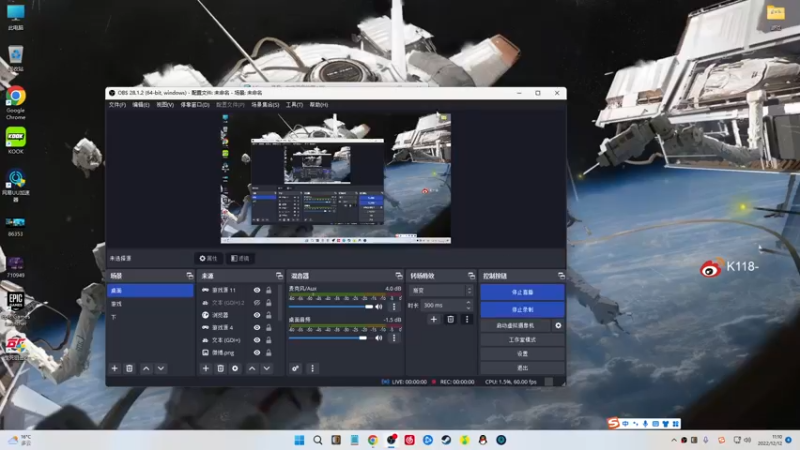Select the 文本 (GDI+) 2 text source
The image size is (800, 450).
[228, 303]
